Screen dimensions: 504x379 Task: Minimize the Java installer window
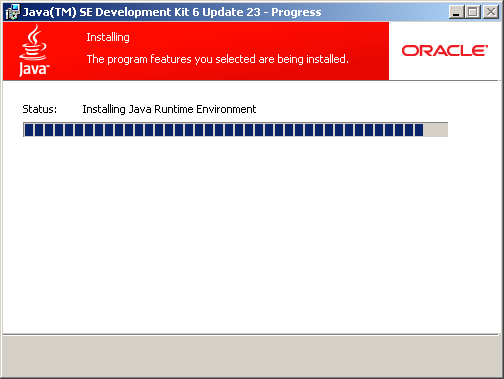(456, 12)
